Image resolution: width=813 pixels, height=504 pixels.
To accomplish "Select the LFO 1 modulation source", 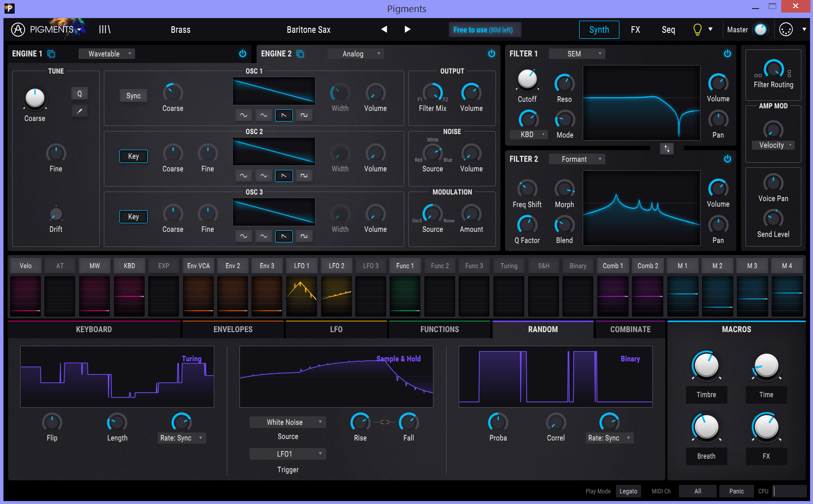I will [x=301, y=266].
